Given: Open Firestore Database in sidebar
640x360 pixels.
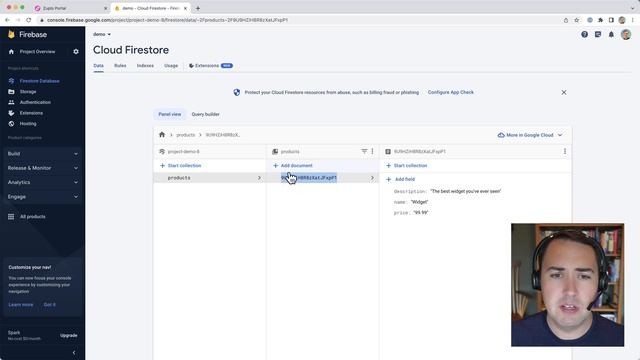Looking at the screenshot, I should coord(39,81).
